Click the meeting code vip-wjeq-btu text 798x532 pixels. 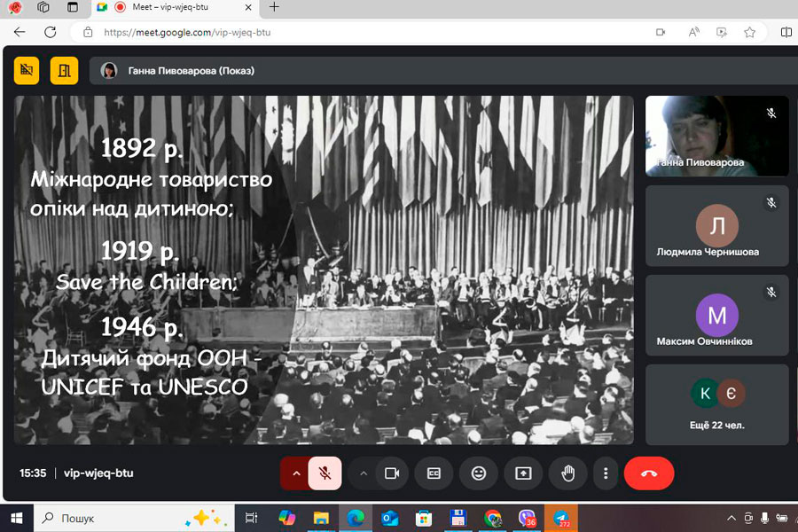pyautogui.click(x=98, y=473)
